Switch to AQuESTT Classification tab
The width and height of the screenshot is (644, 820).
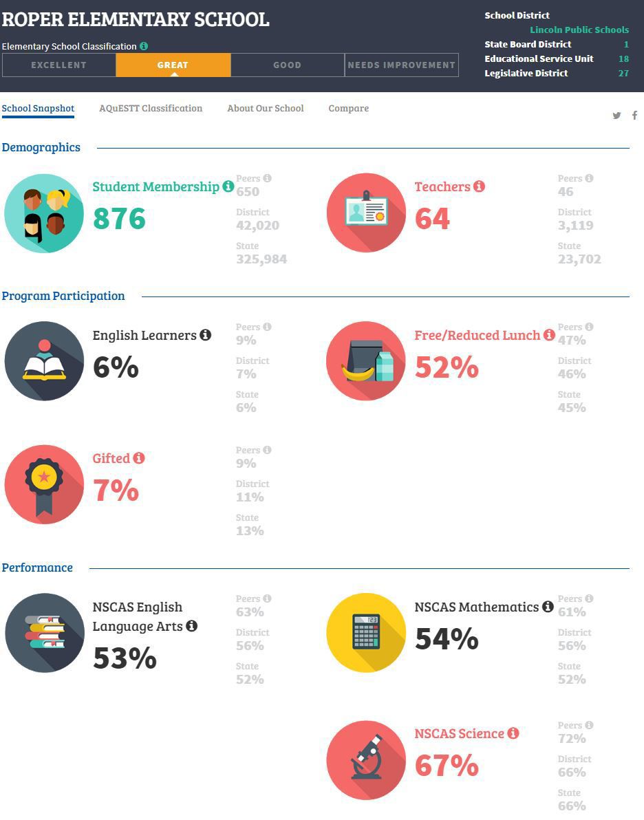tap(151, 108)
